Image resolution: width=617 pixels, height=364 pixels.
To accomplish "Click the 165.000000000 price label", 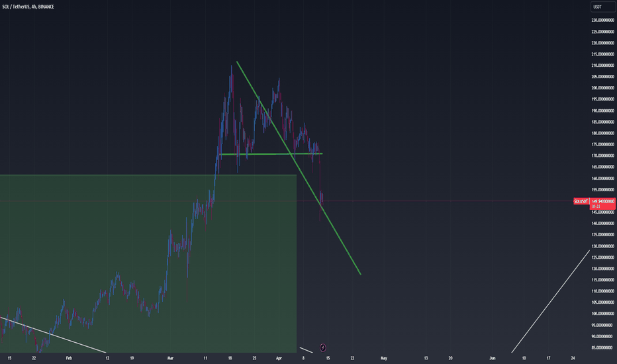I will click(x=603, y=167).
